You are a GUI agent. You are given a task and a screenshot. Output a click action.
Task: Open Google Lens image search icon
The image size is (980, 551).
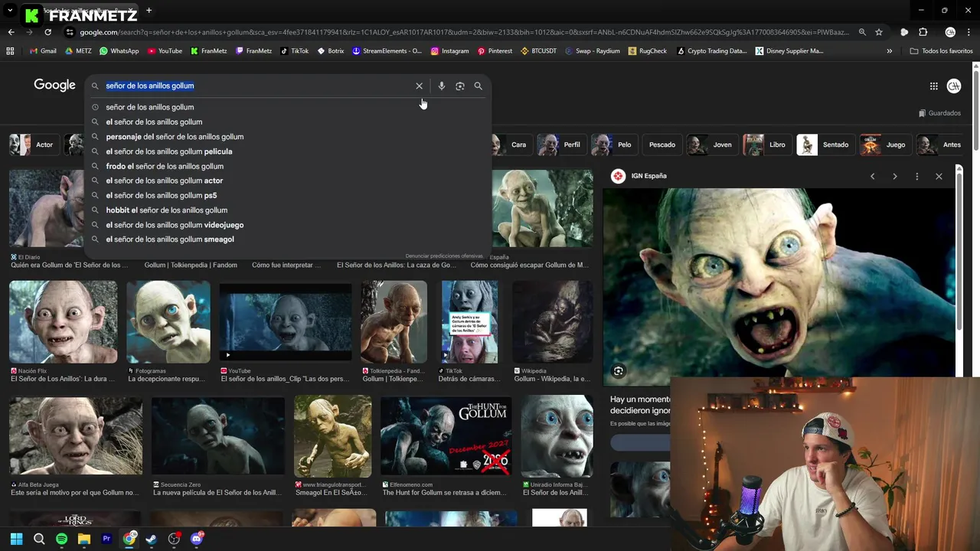pos(459,86)
